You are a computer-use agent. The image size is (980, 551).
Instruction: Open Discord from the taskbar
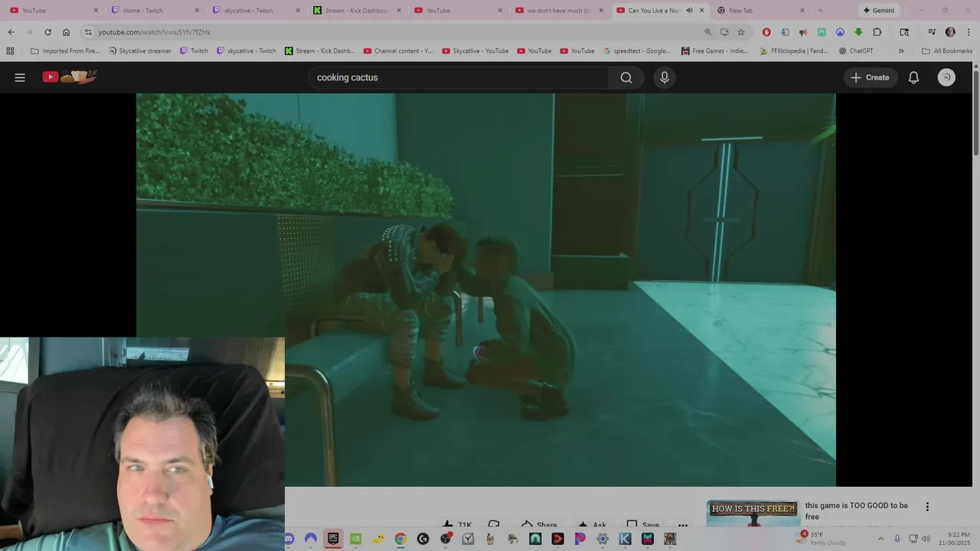pos(289,539)
